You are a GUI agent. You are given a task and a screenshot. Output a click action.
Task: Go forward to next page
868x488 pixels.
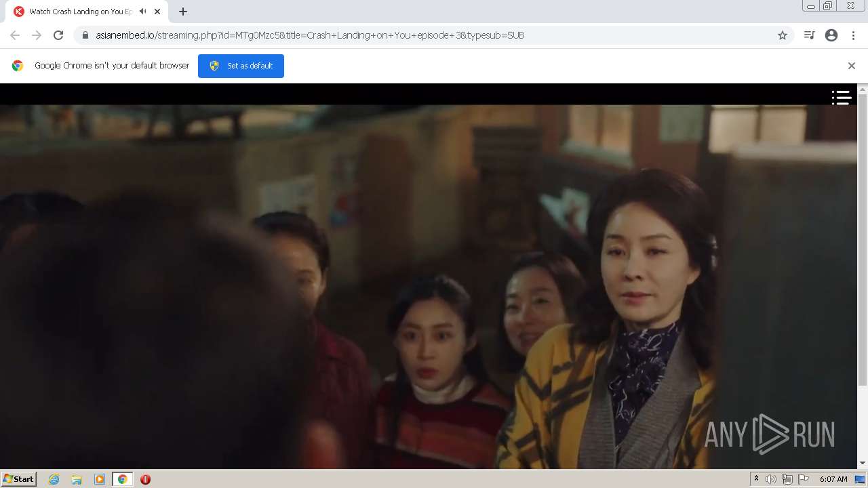[x=37, y=35]
